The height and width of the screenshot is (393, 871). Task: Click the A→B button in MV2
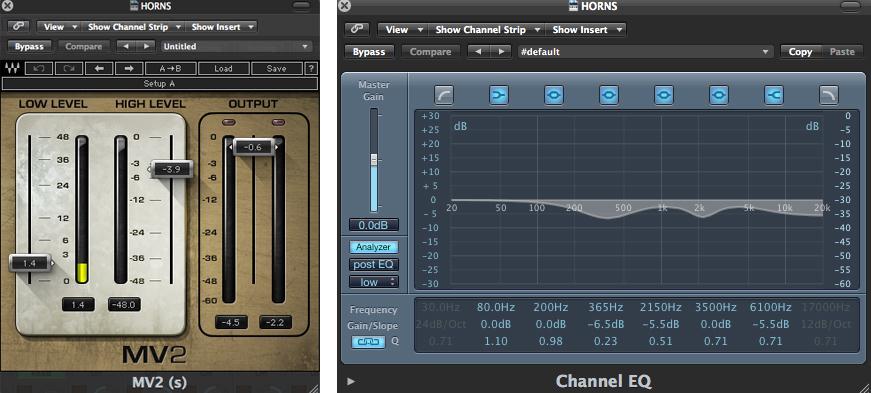171,68
